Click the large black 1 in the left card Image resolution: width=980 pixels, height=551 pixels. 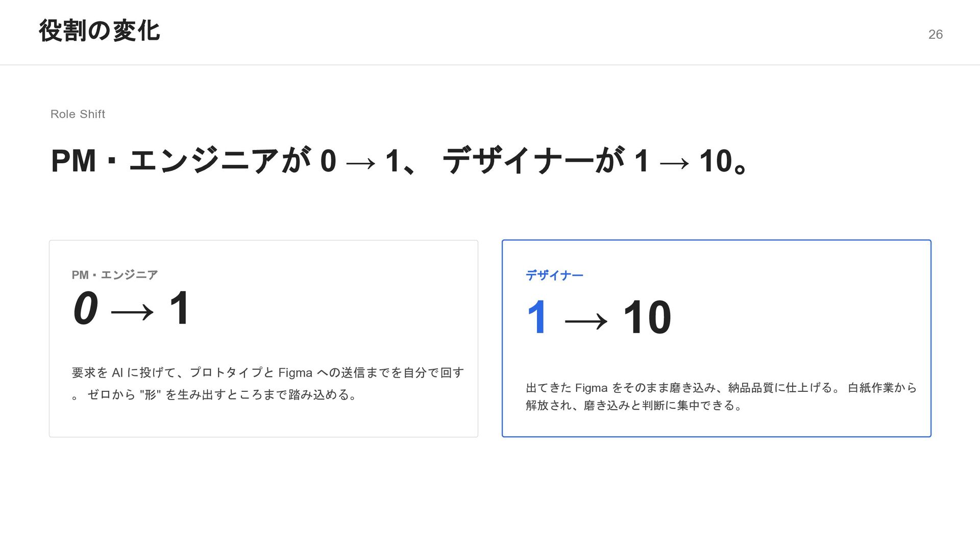tap(180, 308)
